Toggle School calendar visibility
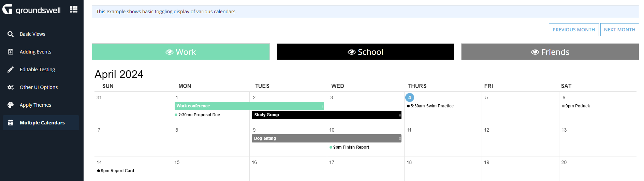The height and width of the screenshot is (181, 644). (x=365, y=52)
